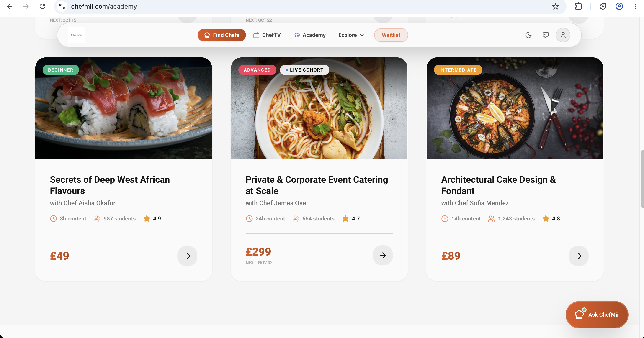Click the ChefMii logo
The width and height of the screenshot is (644, 338).
point(76,35)
